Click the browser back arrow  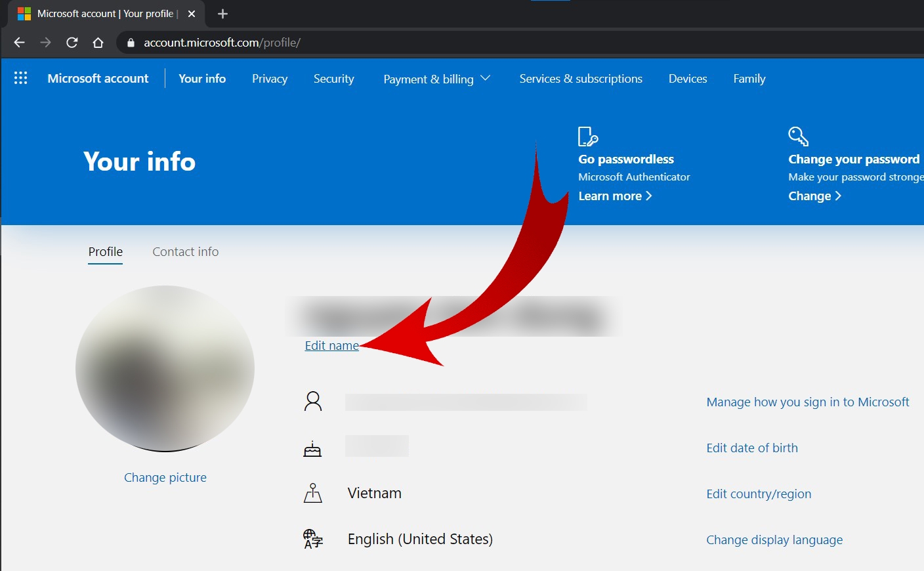coord(19,43)
